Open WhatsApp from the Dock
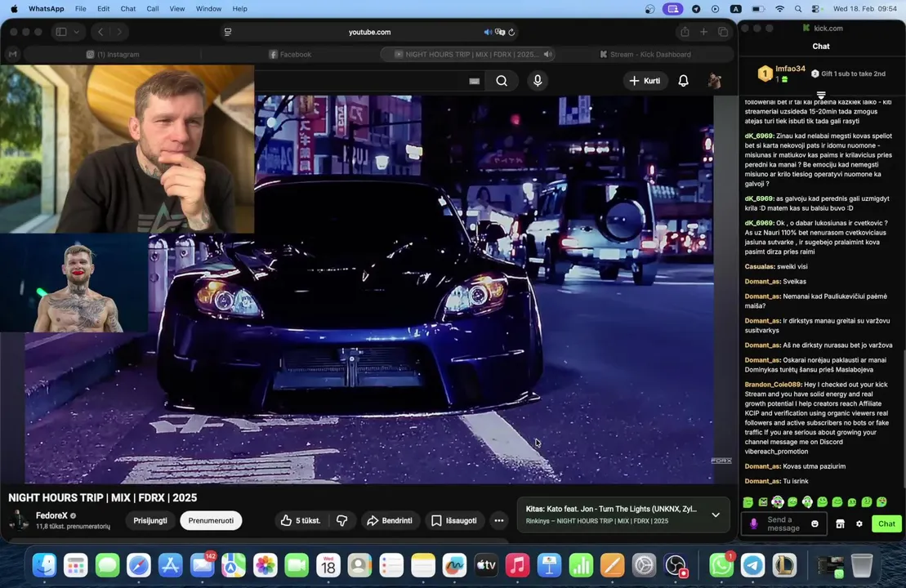 point(721,565)
